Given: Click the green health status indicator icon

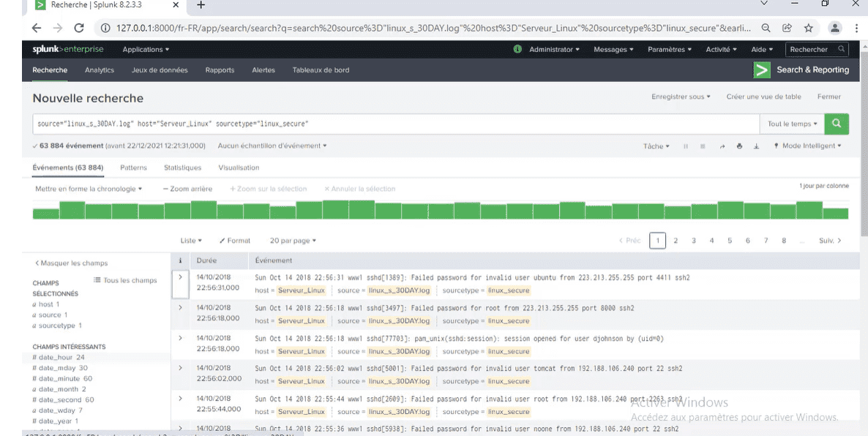Looking at the screenshot, I should [517, 49].
